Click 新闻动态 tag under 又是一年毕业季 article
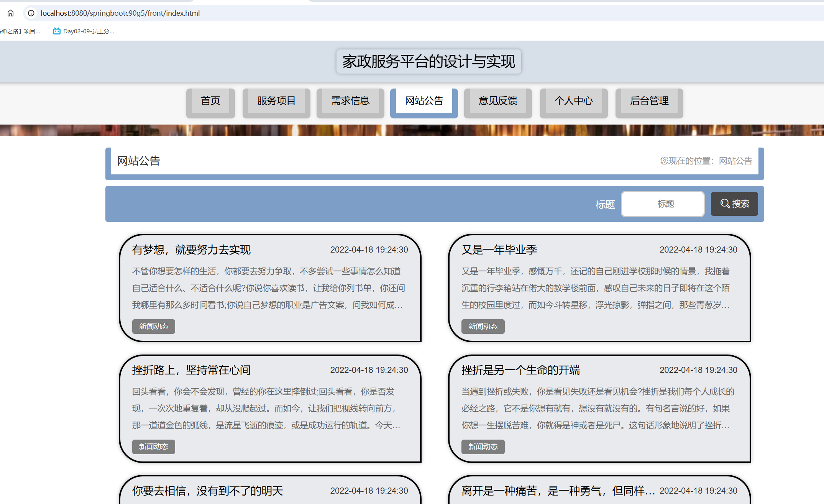Viewport: 824px width, 504px height. (483, 327)
